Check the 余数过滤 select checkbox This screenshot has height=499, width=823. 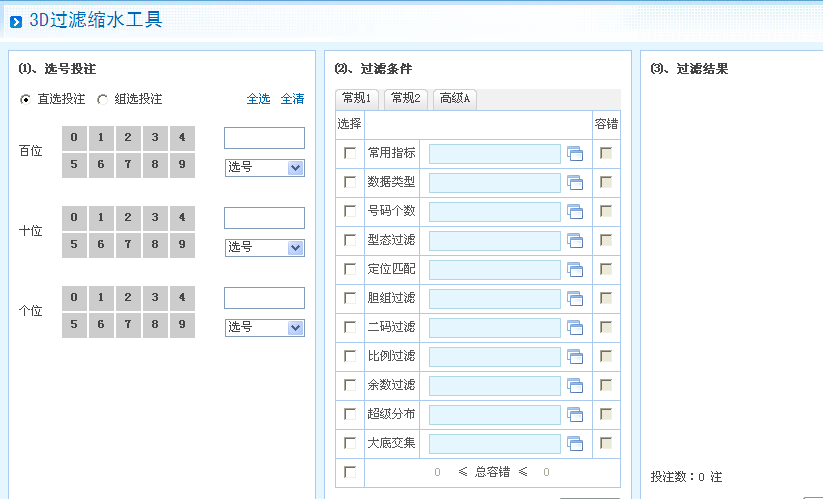[x=350, y=385]
